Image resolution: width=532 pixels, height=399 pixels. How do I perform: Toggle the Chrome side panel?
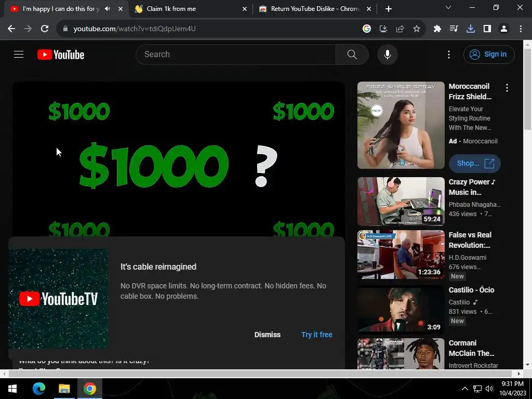point(487,29)
